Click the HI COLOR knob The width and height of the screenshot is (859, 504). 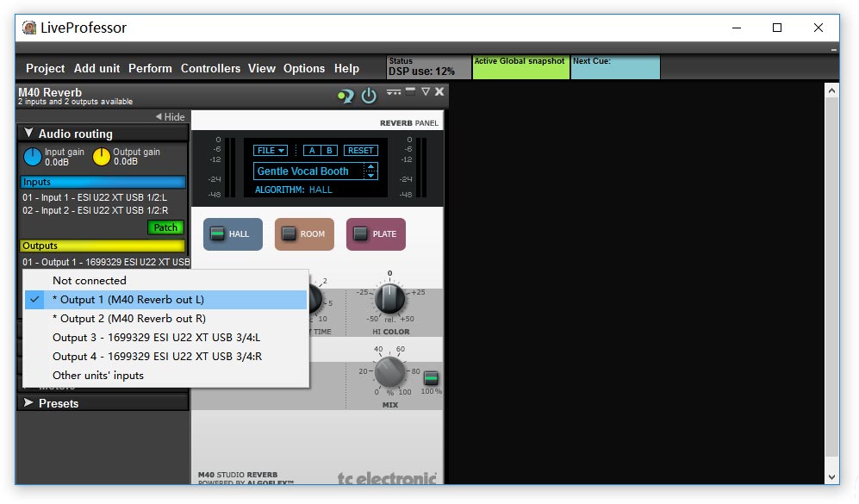tap(389, 299)
